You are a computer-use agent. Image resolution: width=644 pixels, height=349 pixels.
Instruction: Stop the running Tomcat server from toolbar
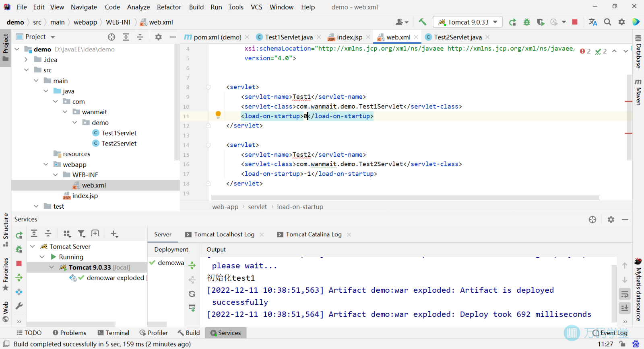[x=575, y=22]
